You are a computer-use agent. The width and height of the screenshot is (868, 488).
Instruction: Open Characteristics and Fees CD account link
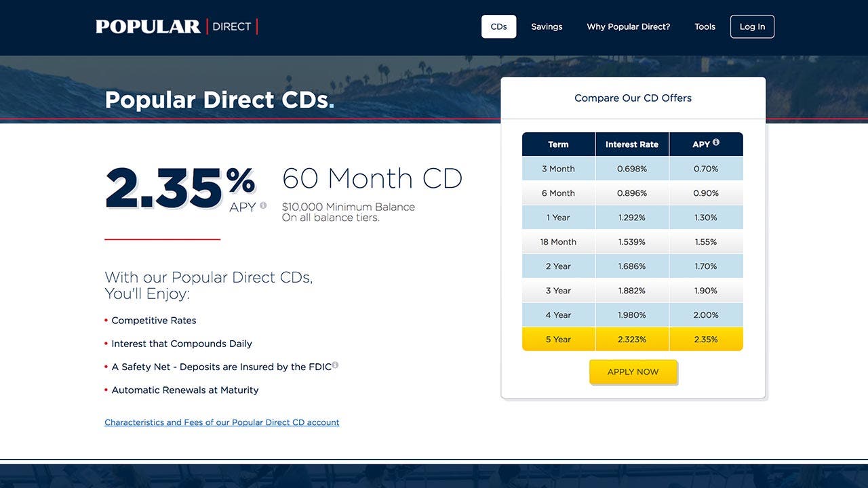tap(222, 422)
